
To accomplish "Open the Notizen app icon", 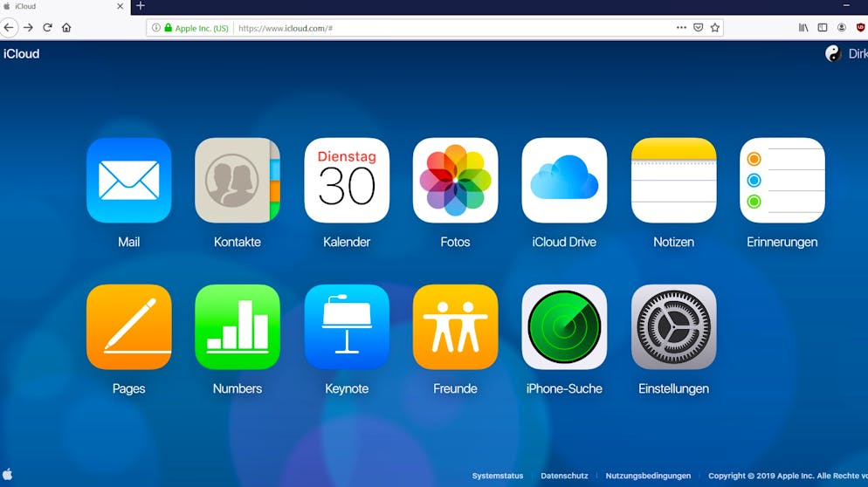I will pyautogui.click(x=673, y=181).
